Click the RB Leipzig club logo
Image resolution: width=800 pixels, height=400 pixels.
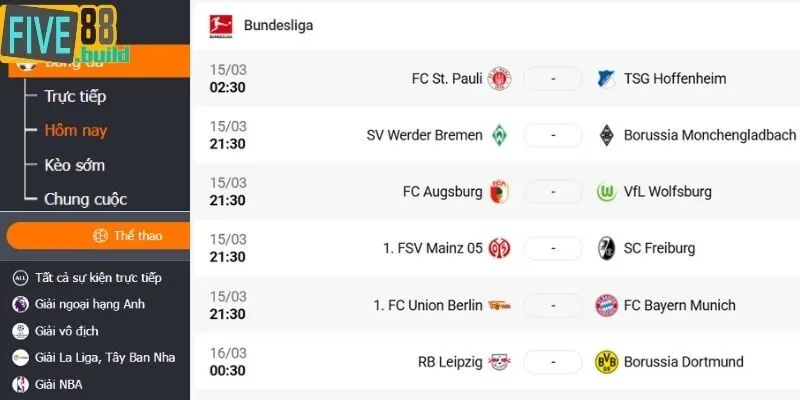(x=499, y=362)
